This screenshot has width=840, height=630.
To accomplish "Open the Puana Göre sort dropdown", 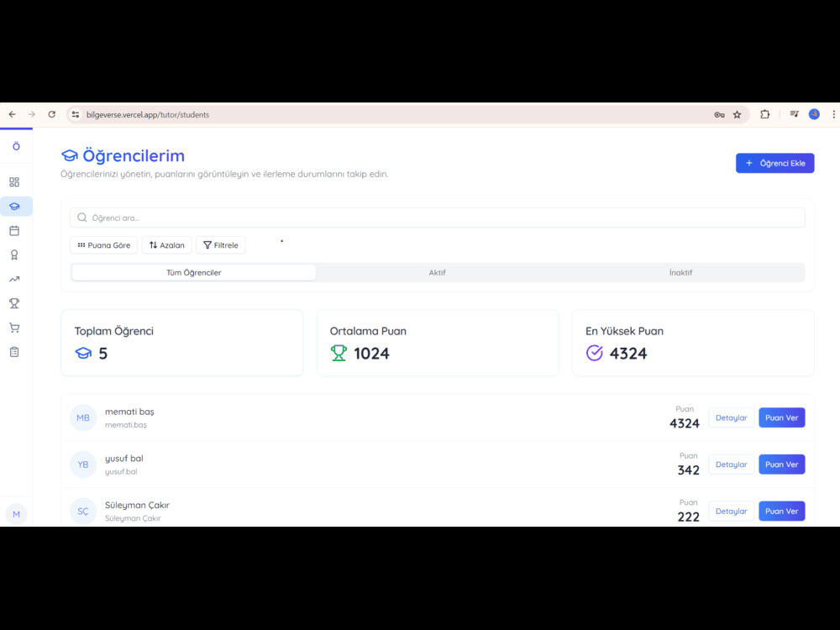I will [104, 245].
